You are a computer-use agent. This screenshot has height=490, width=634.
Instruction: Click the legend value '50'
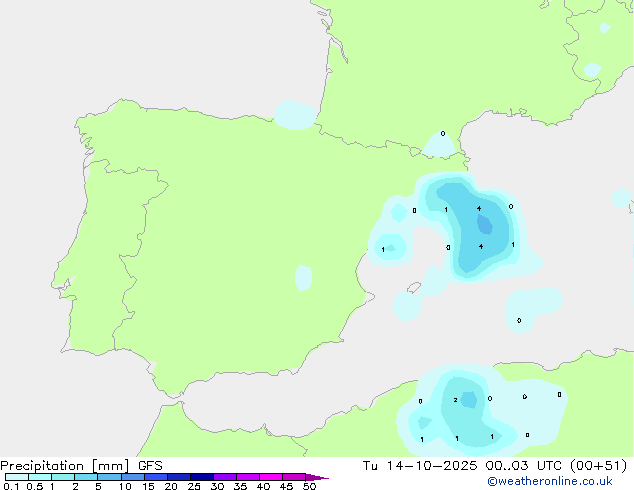coord(309,486)
